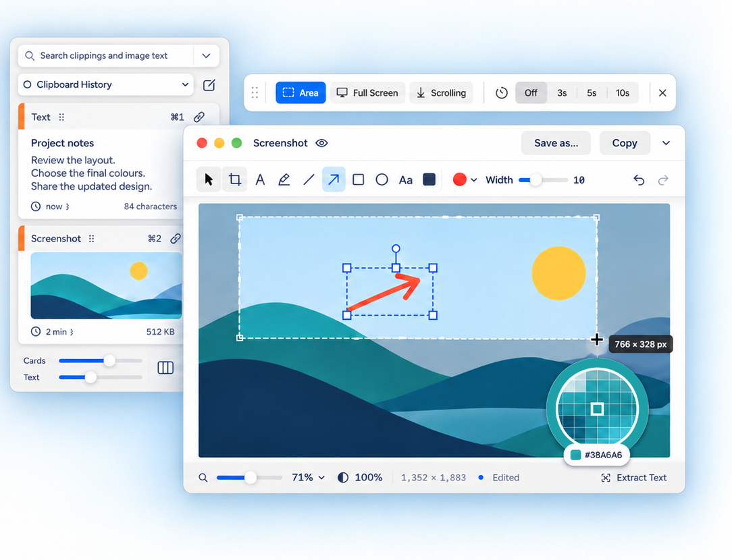Screen dimensions: 732x560
Task: Click the 512 KB file size label
Action: [x=161, y=331]
